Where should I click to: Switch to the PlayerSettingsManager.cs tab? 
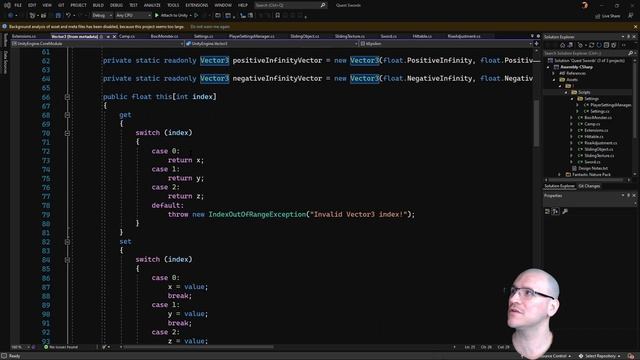(x=251, y=36)
